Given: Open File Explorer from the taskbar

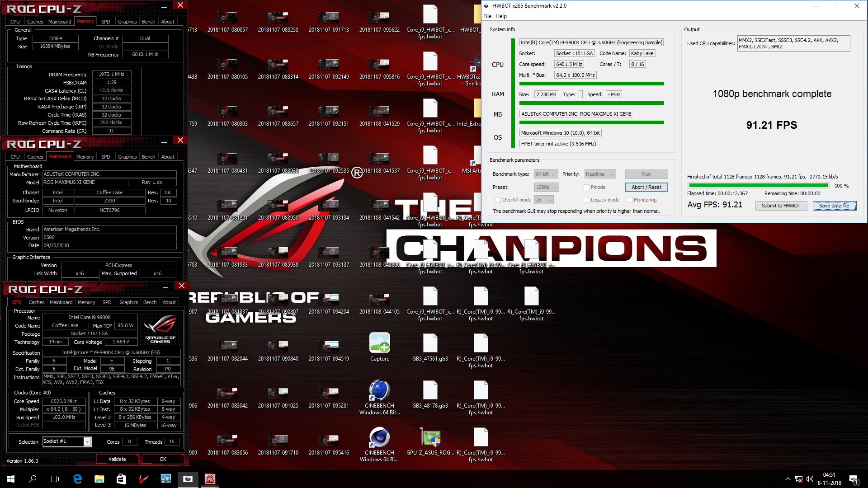Looking at the screenshot, I should (x=99, y=479).
